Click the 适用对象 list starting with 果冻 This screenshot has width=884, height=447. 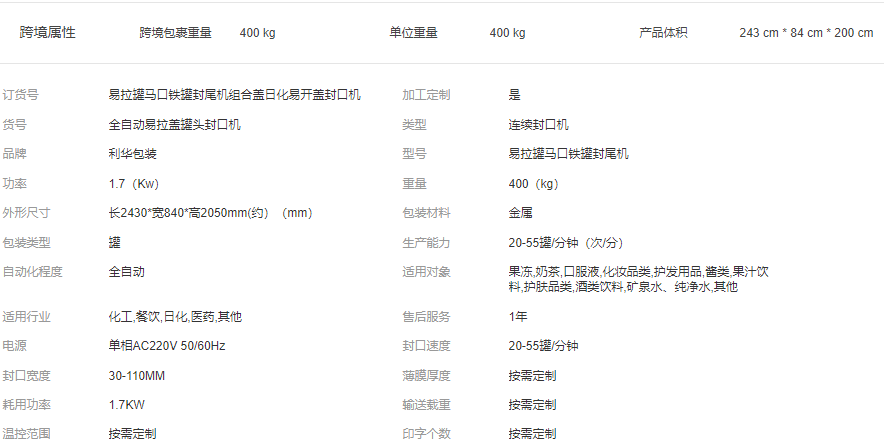637,279
